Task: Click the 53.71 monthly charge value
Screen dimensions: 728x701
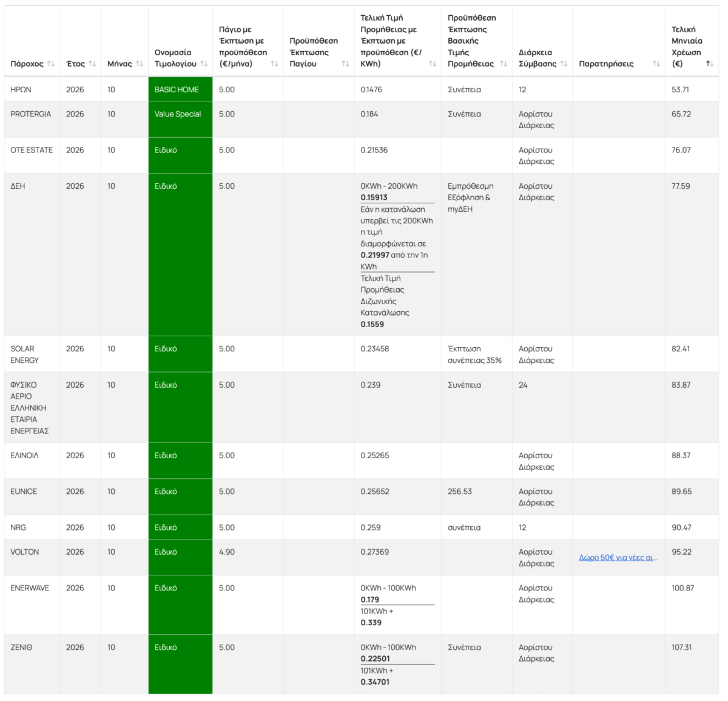Action: click(680, 89)
